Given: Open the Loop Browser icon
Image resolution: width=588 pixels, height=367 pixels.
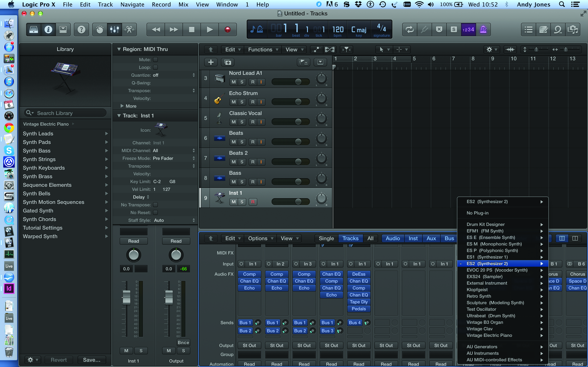Looking at the screenshot, I should click(558, 30).
